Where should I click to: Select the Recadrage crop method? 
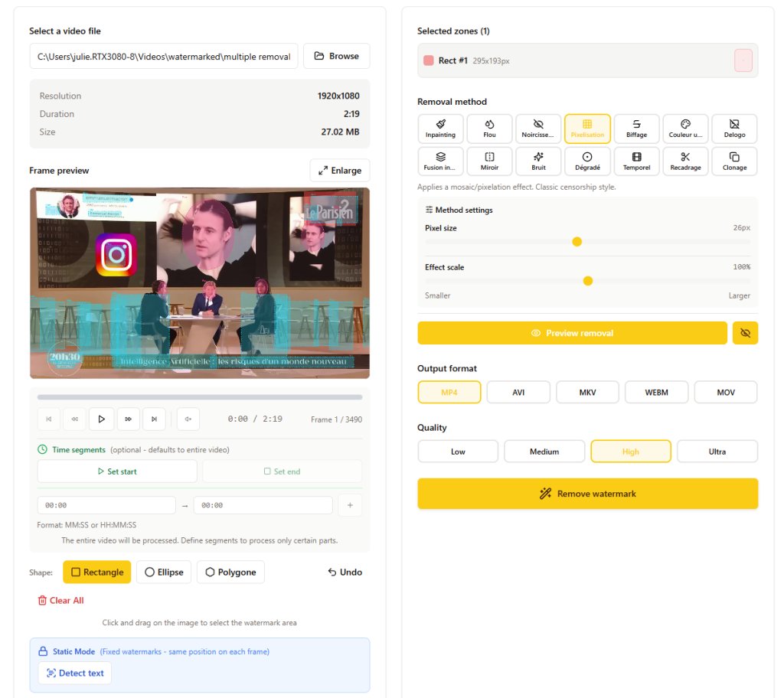pyautogui.click(x=685, y=161)
